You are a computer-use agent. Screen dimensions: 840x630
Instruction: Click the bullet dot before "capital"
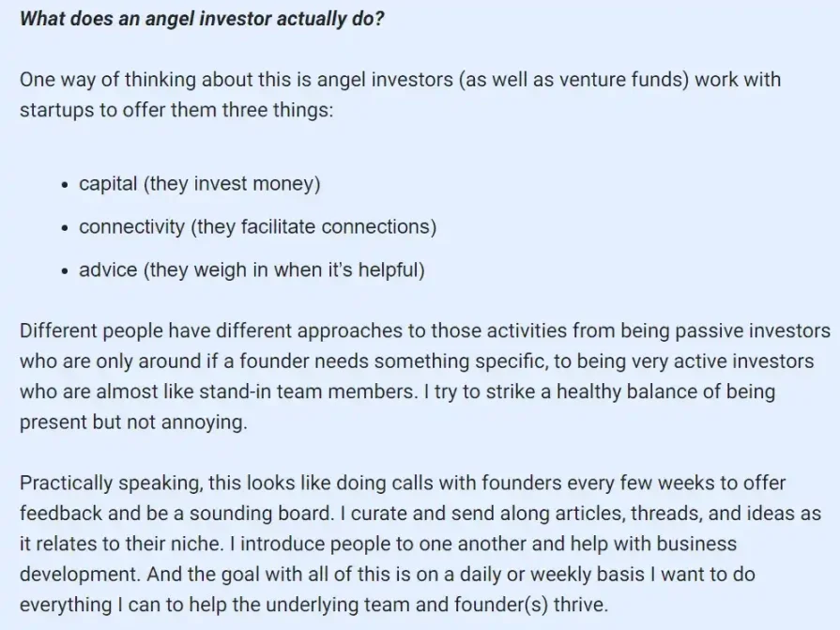pos(63,184)
